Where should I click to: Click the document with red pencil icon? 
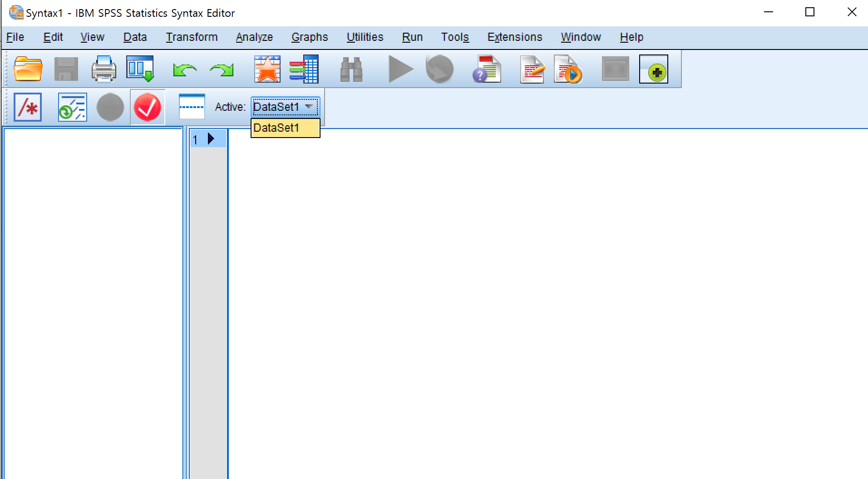532,69
